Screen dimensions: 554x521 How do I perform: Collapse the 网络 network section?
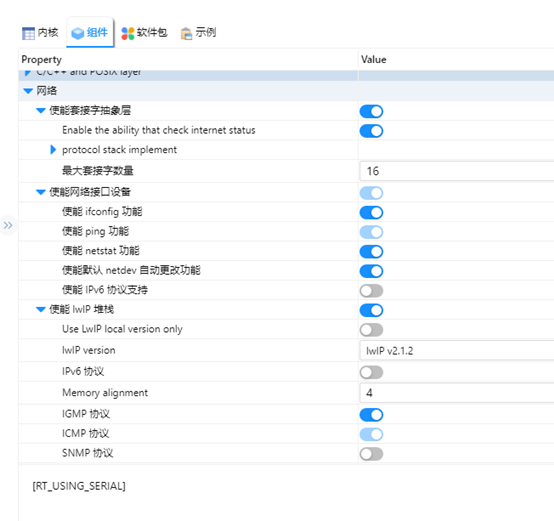(28, 91)
